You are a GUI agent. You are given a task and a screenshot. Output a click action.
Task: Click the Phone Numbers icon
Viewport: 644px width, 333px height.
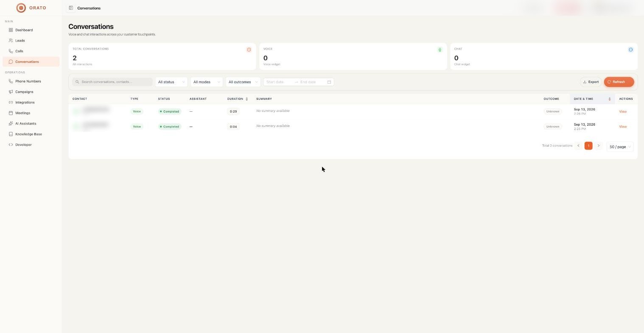[11, 82]
